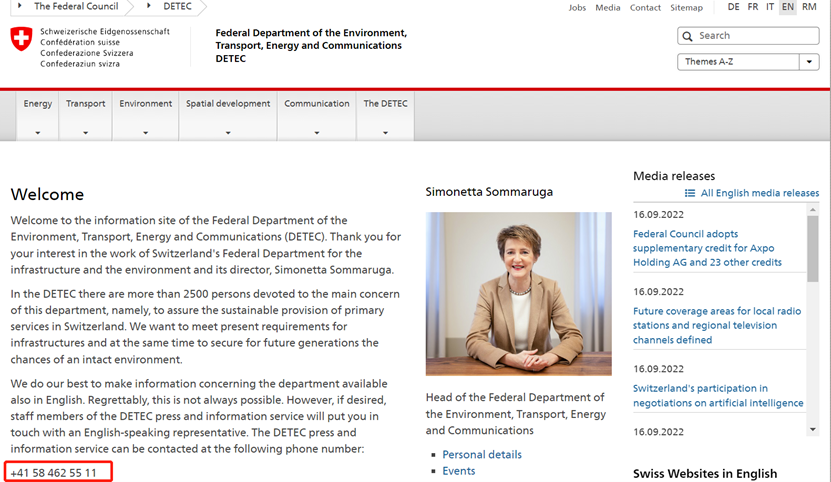Open the Themes A-Z dropdown arrow
The height and width of the screenshot is (482, 831).
pyautogui.click(x=809, y=62)
